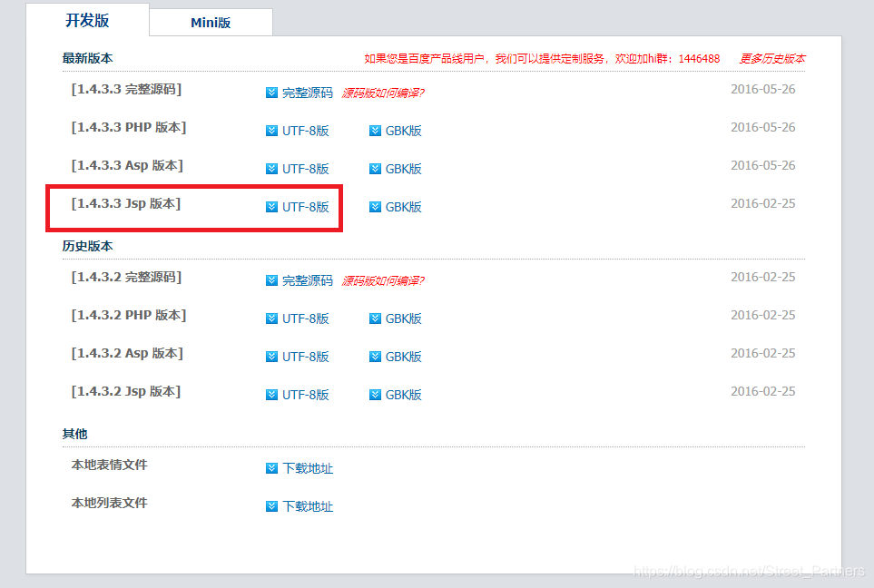The height and width of the screenshot is (588, 874).
Task: Click UTF-8 download icon for 1.4.3.2 Jsp
Action: [271, 395]
